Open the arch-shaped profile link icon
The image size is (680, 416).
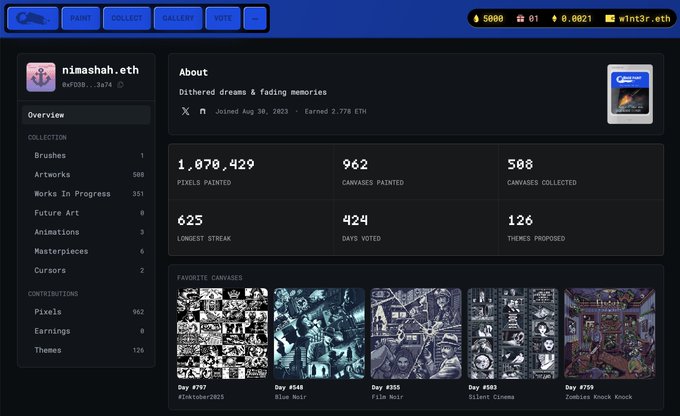[203, 111]
